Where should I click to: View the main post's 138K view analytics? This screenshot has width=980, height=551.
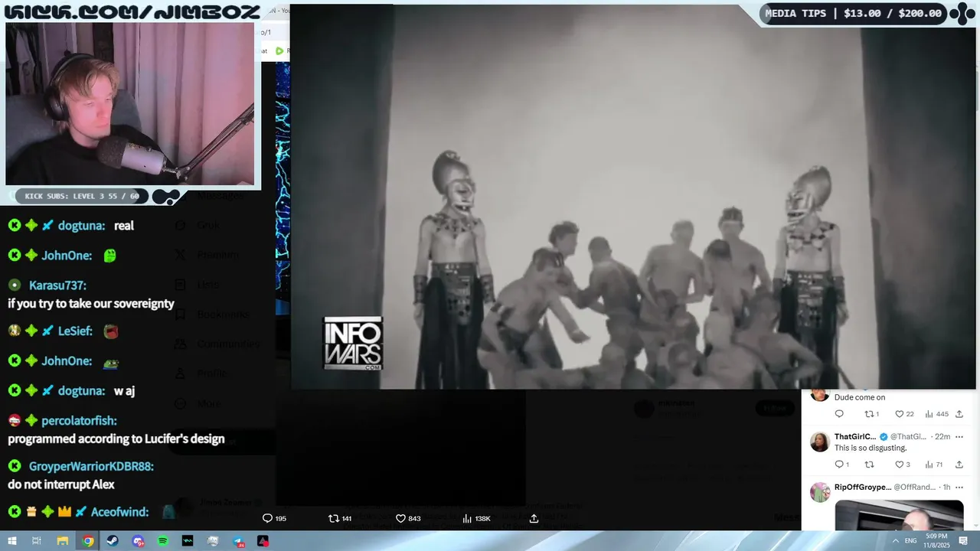(476, 518)
